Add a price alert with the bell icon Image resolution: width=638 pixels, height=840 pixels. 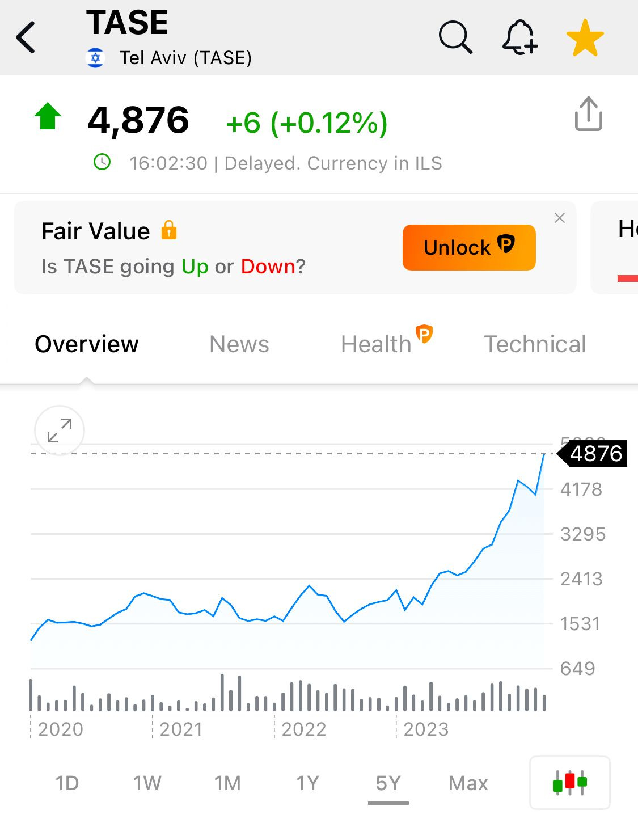coord(519,37)
